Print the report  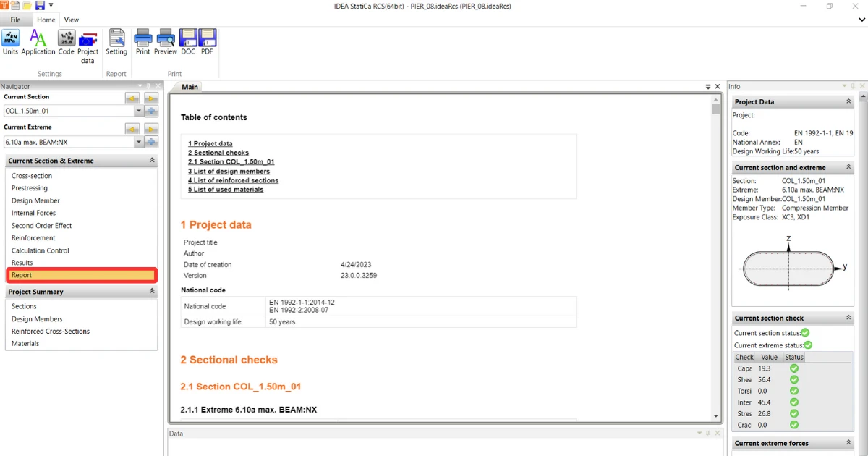142,42
